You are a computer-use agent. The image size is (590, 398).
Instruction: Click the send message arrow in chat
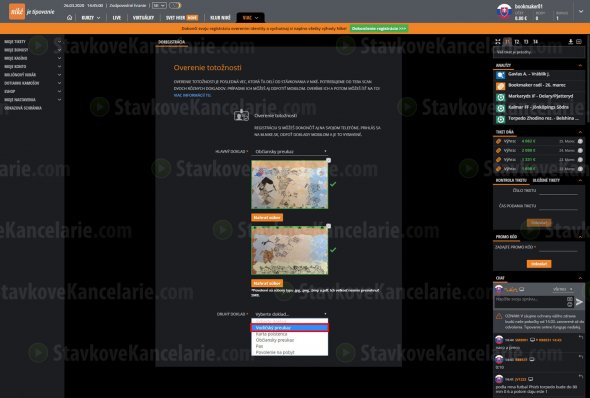579,301
